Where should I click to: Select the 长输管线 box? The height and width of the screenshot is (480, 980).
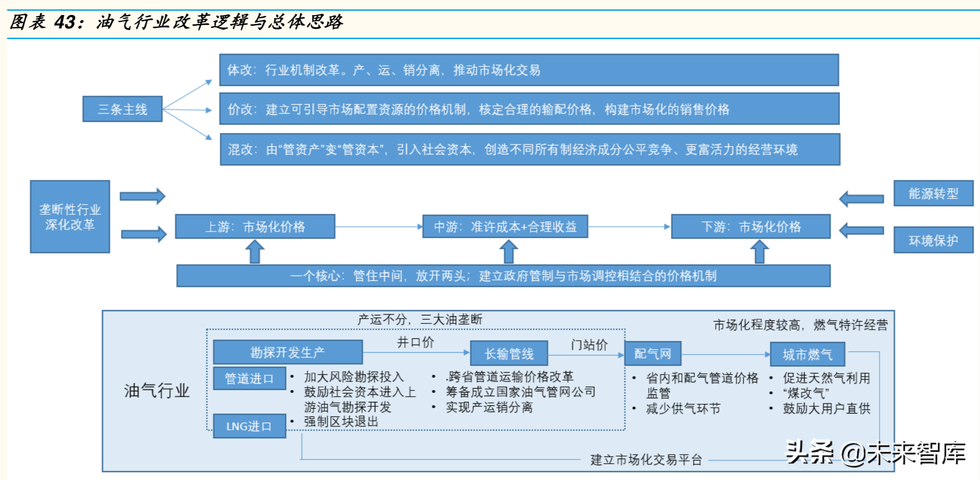509,354
